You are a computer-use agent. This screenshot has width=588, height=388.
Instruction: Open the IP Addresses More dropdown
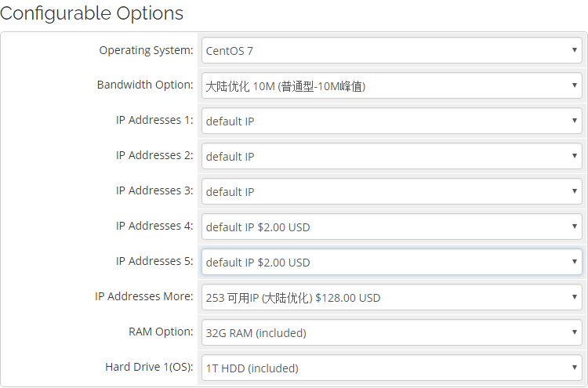pos(391,297)
